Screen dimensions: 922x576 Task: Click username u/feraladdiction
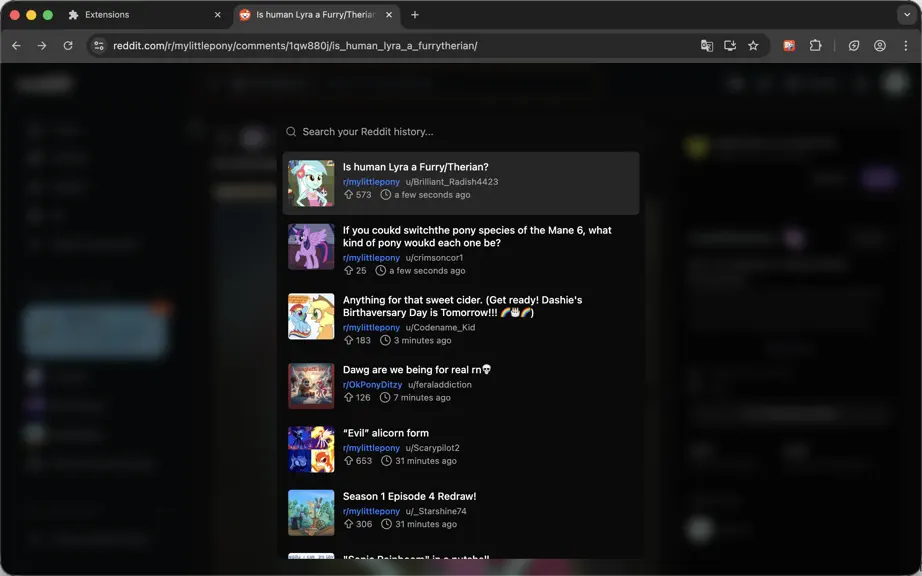click(x=440, y=384)
